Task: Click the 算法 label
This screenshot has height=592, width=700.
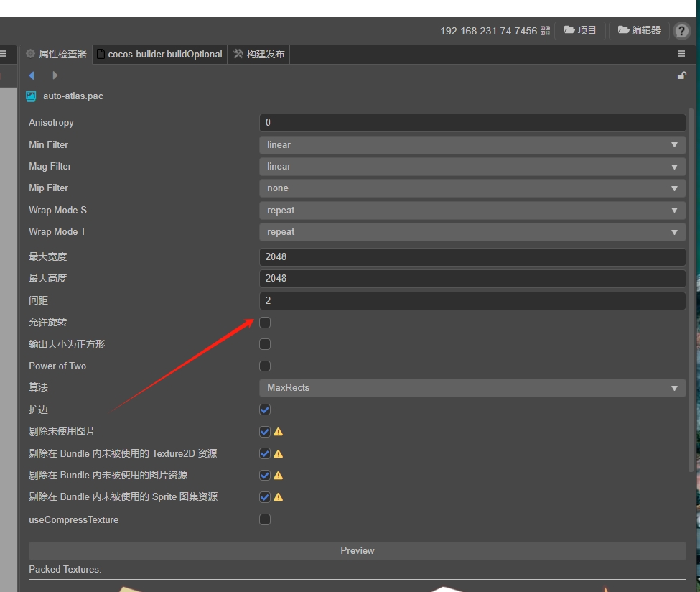Action: (38, 387)
